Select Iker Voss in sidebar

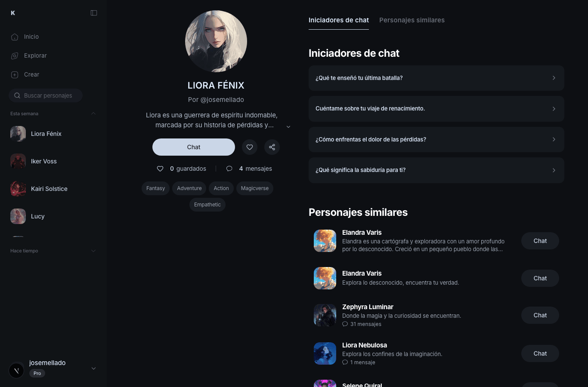[x=44, y=161]
